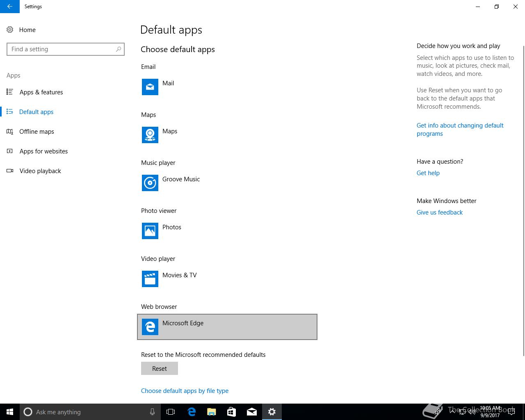Select Offline maps in the sidebar

(37, 132)
